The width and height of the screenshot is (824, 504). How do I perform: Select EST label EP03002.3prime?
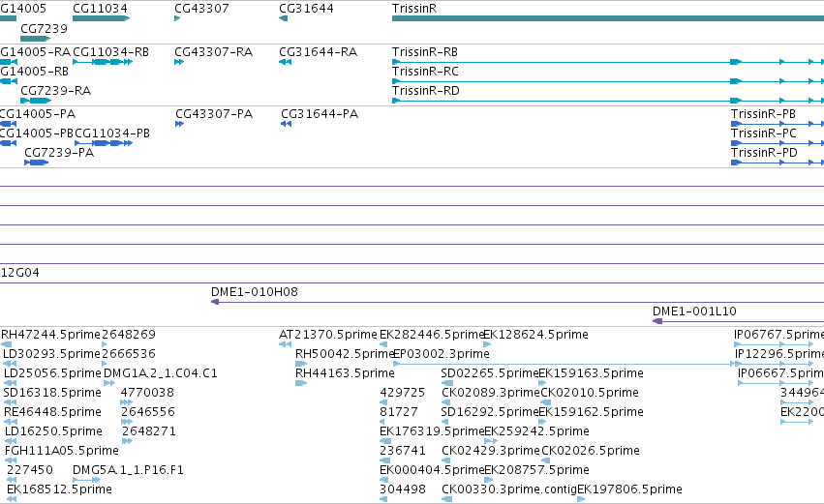pos(442,354)
